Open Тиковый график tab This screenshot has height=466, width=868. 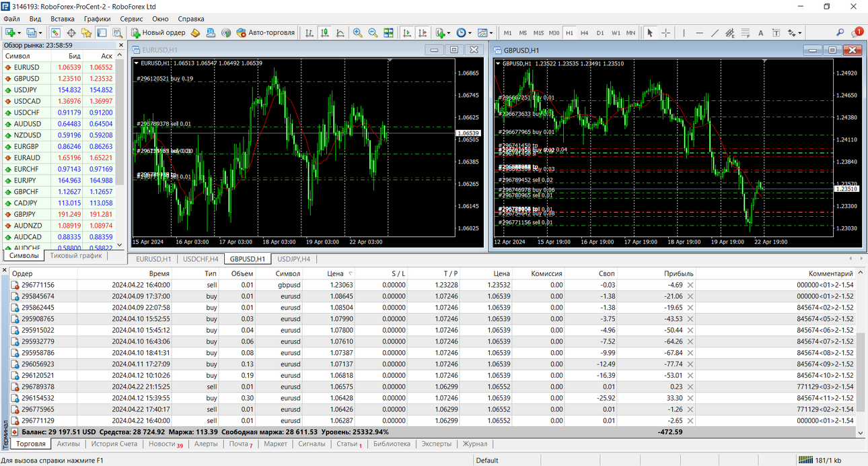point(76,256)
